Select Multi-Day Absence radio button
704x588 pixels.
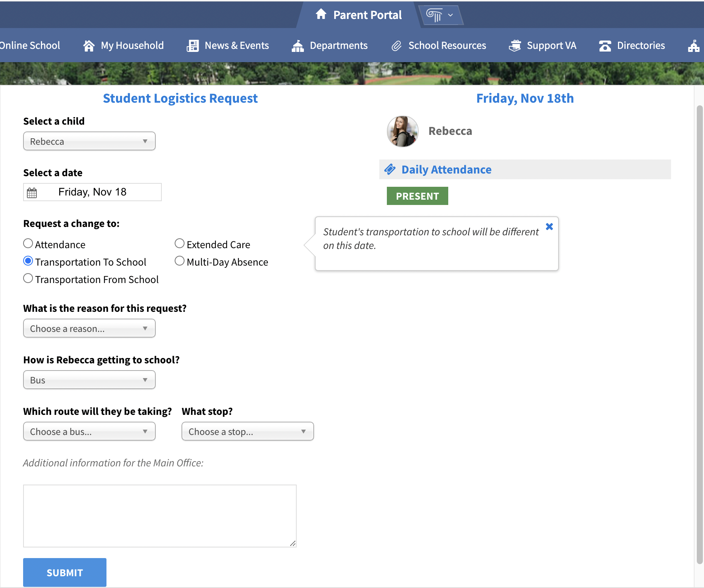coord(180,261)
